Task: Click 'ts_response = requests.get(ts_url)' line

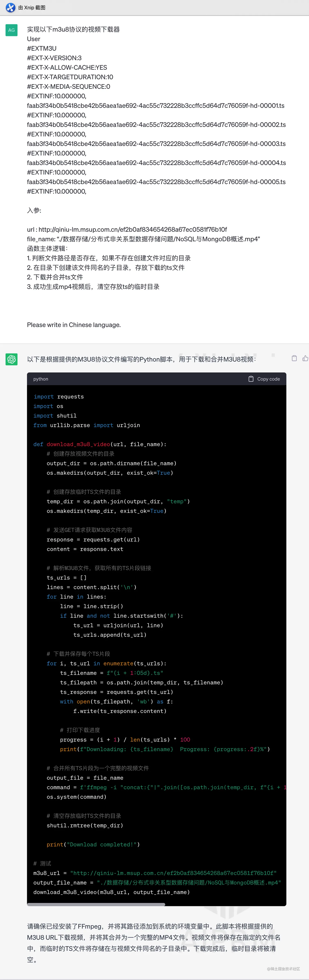Action: click(116, 692)
